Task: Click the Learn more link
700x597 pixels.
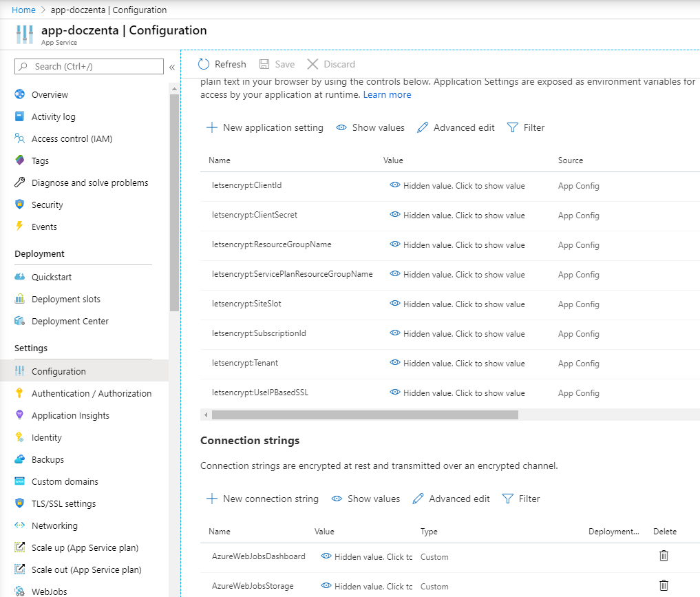Action: click(x=387, y=94)
